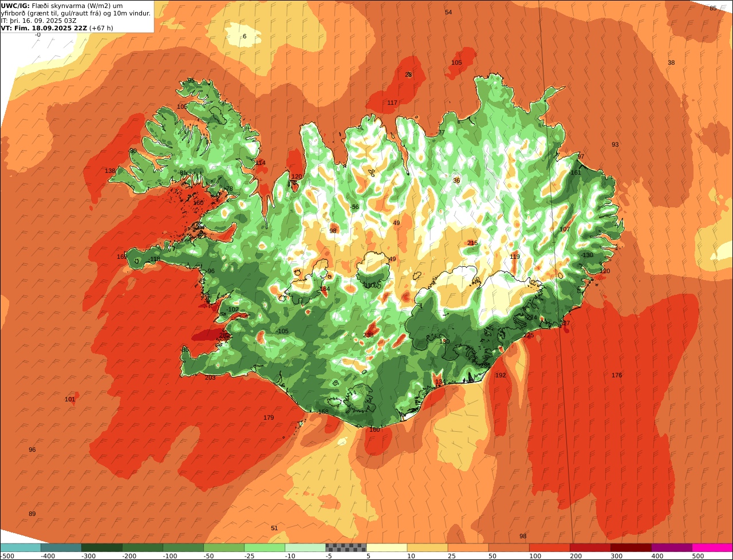733x560 pixels.
Task: Click the map value "93"
Action: (615, 145)
